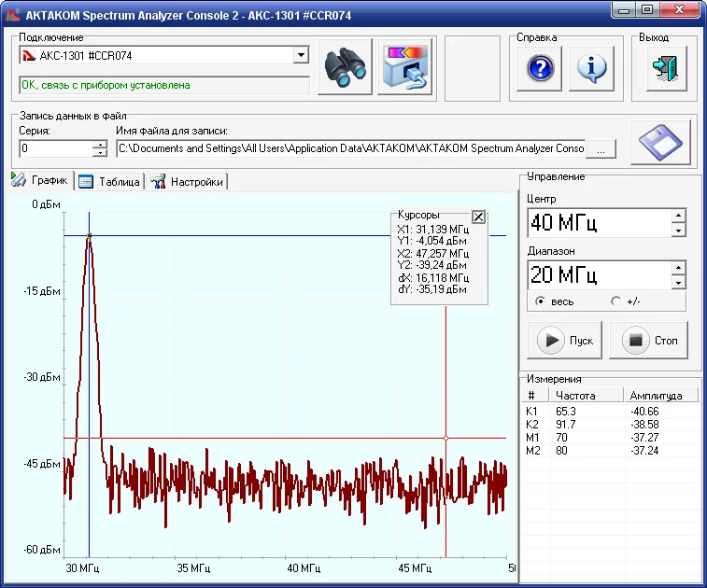Click the connect to device USB icon
The width and height of the screenshot is (707, 588).
[405, 66]
